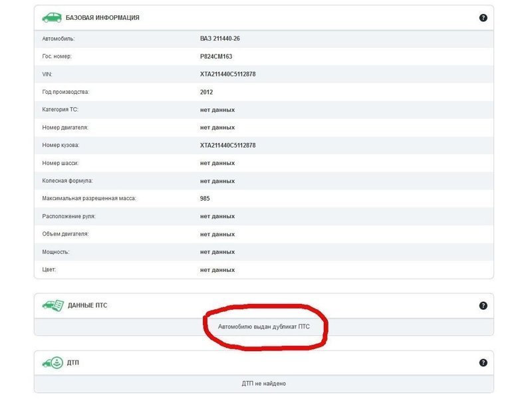Click the Номер двигателя: label
This screenshot has height=399, width=532.
65,128
